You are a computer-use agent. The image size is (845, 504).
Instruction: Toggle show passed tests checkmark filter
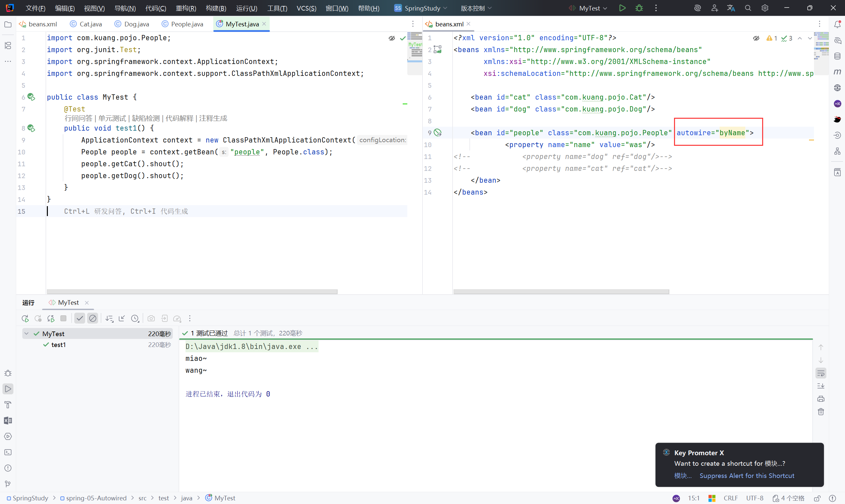tap(80, 318)
